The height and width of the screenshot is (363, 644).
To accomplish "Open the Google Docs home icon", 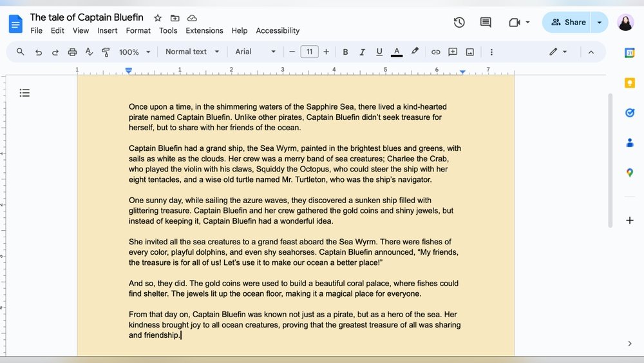I will [15, 24].
